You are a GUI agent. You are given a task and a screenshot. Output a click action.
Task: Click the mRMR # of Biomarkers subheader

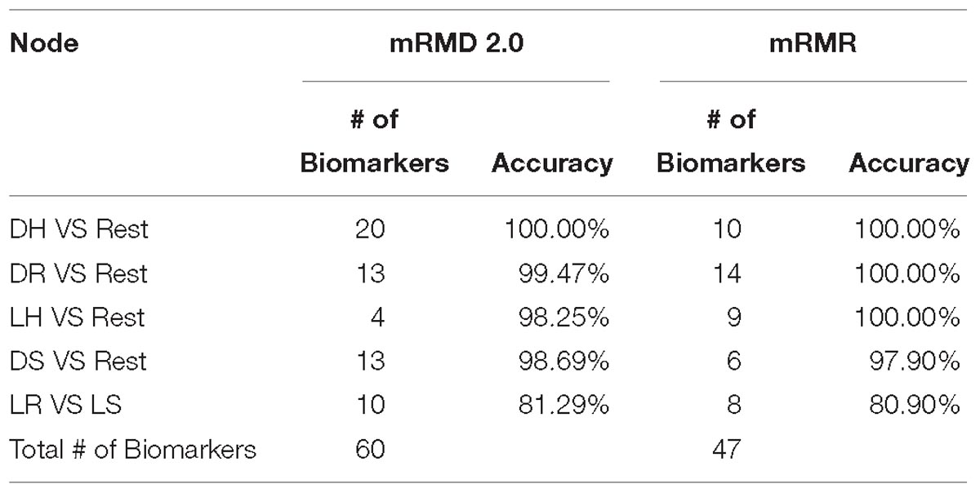tap(731, 141)
